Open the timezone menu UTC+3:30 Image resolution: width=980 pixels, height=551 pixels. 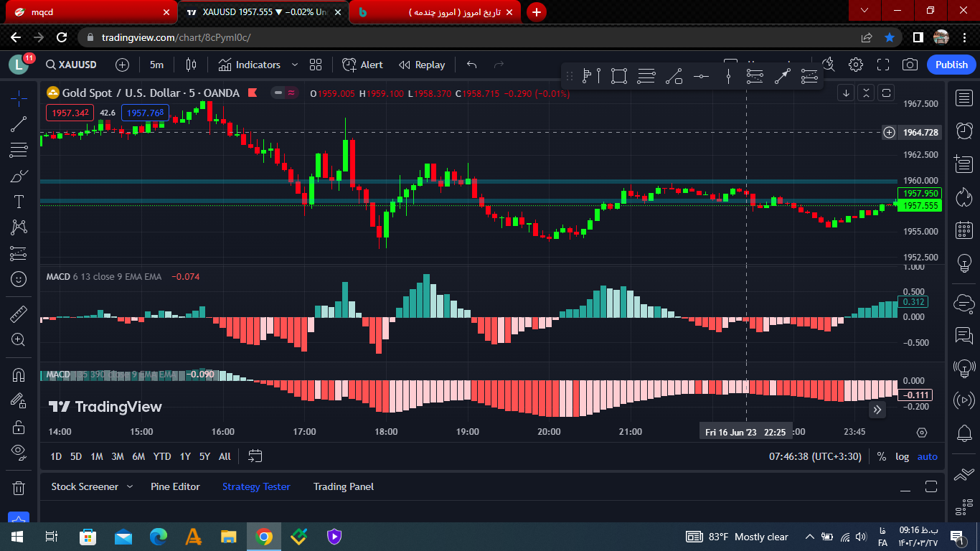point(815,456)
